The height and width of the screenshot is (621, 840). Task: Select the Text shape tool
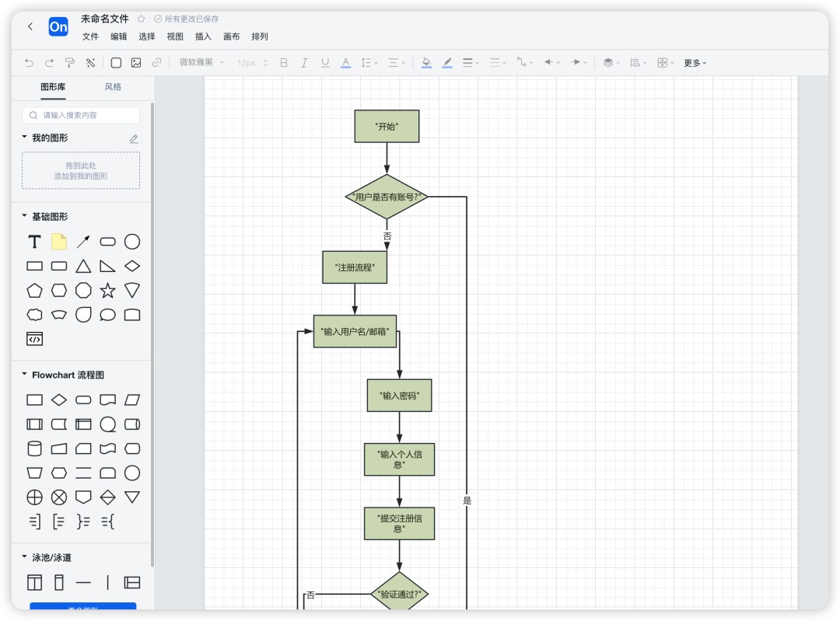(x=35, y=242)
